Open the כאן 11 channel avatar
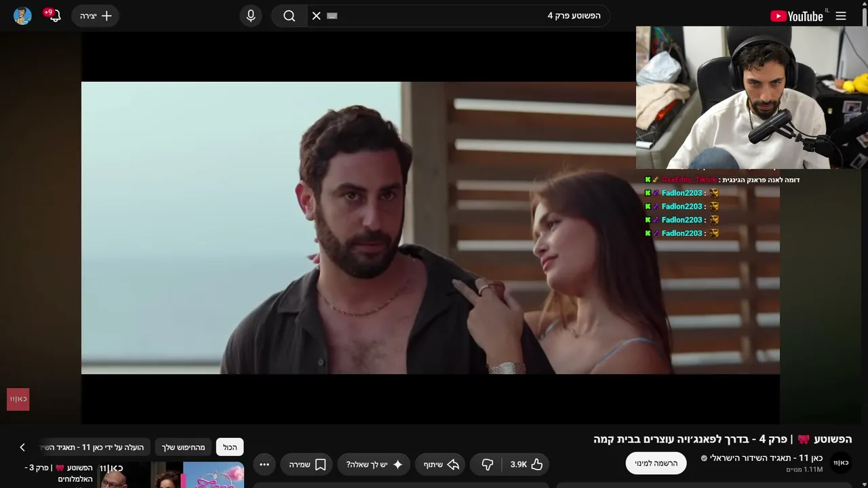This screenshot has height=488, width=868. tap(841, 463)
